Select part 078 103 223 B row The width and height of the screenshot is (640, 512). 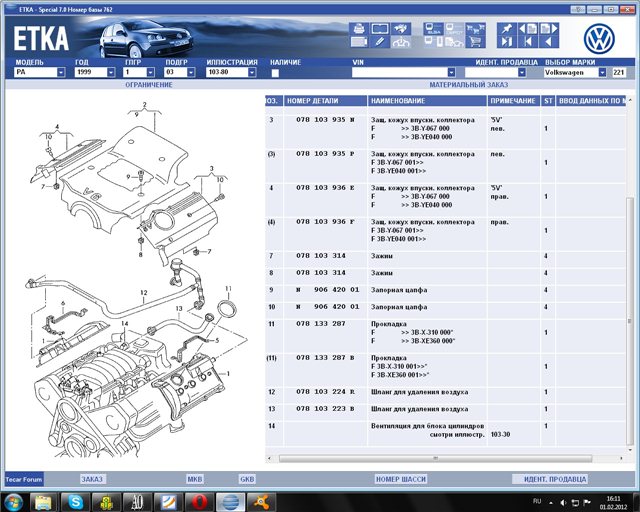[x=445, y=409]
